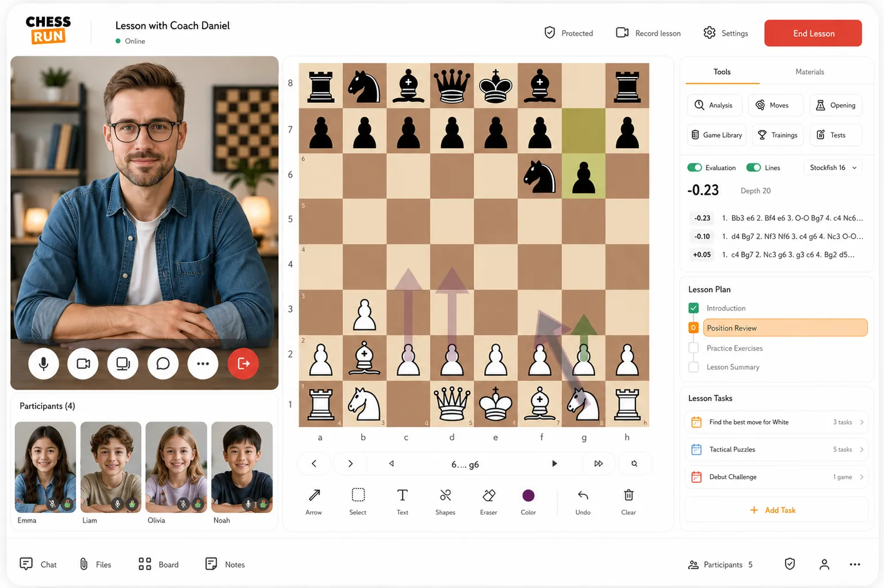The height and width of the screenshot is (588, 884).
Task: Open the purple Color swatch
Action: point(529,495)
